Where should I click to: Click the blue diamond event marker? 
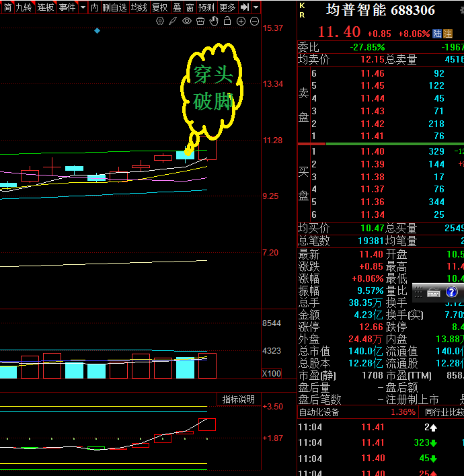[98, 31]
